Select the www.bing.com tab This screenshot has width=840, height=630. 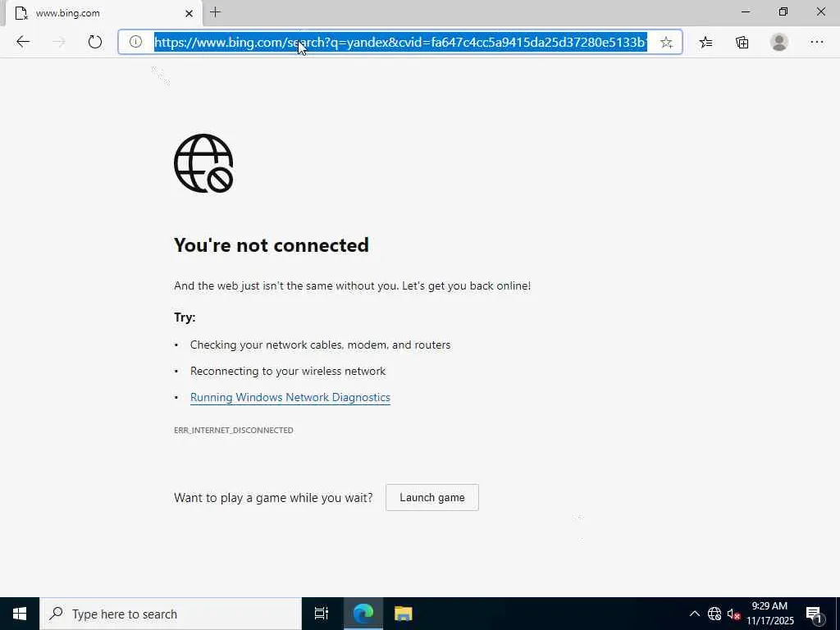(104, 13)
